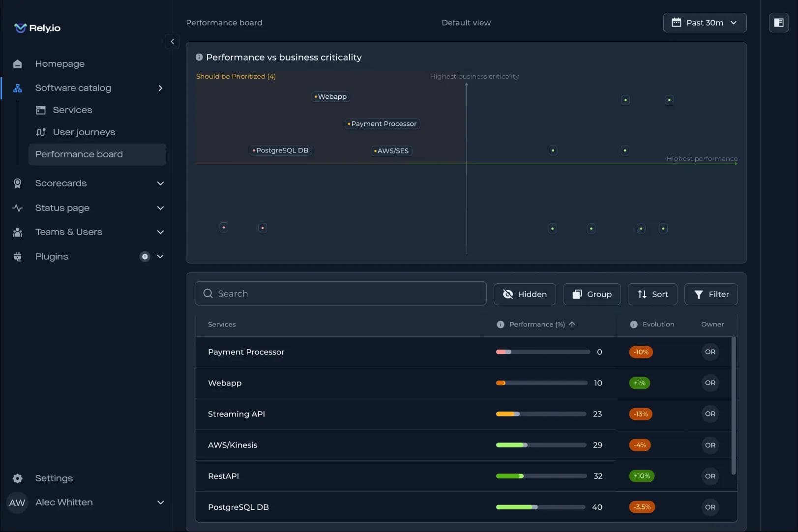Click the Rely.io logo icon

click(20, 28)
